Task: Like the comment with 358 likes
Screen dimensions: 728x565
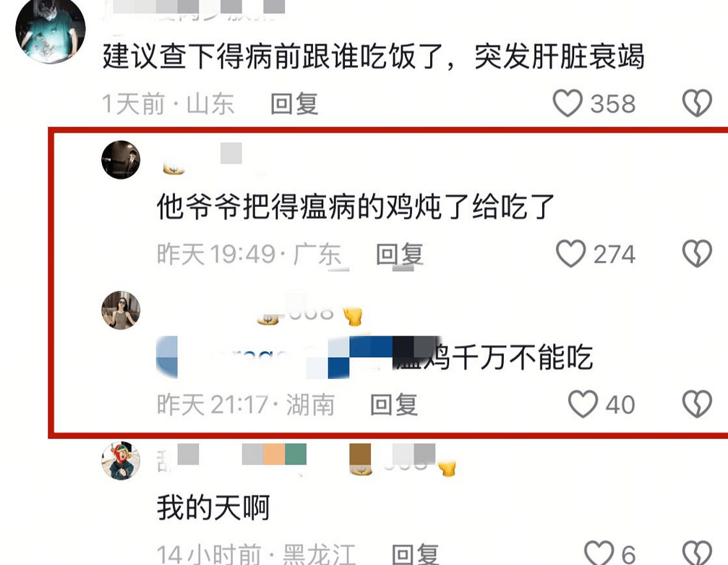Action: click(x=567, y=103)
